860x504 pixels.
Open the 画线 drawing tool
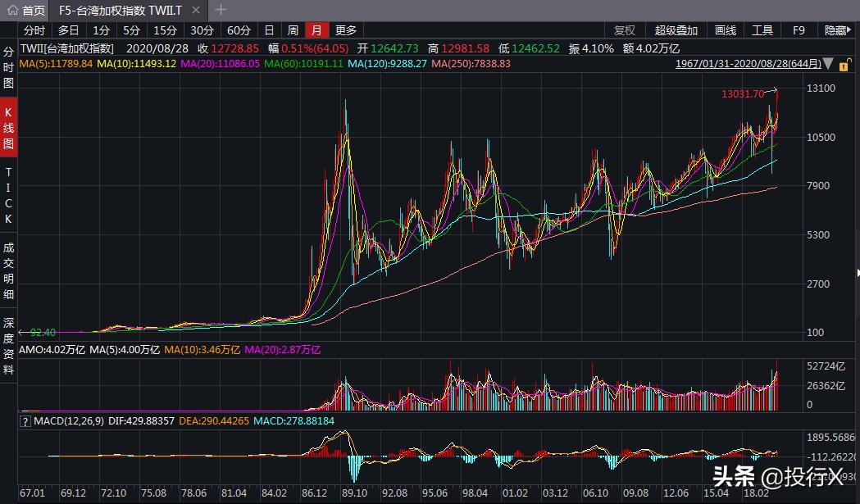click(725, 30)
